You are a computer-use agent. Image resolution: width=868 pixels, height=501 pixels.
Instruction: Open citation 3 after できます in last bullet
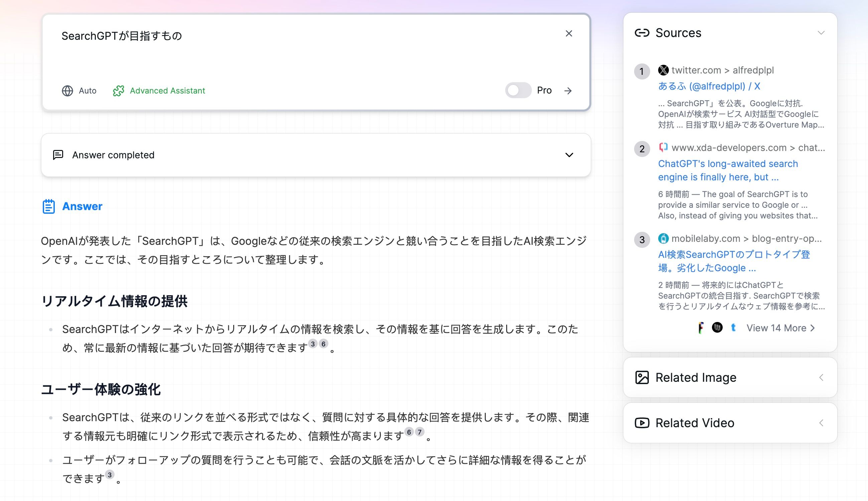click(x=110, y=475)
